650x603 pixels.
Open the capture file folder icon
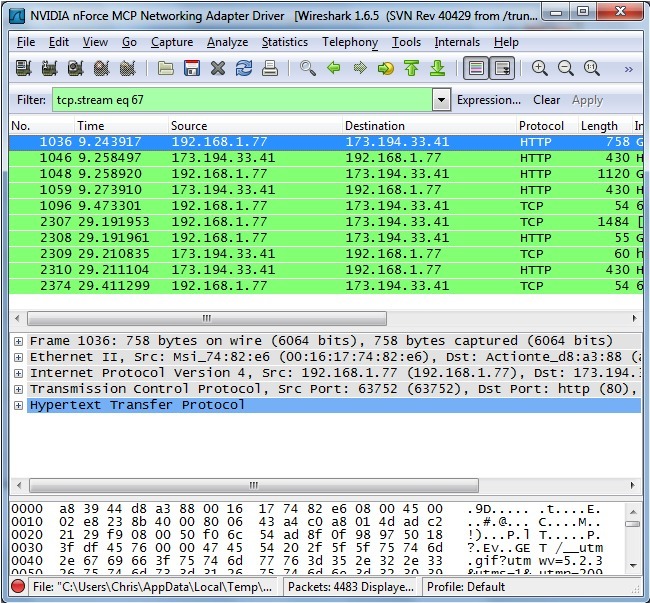(166, 69)
